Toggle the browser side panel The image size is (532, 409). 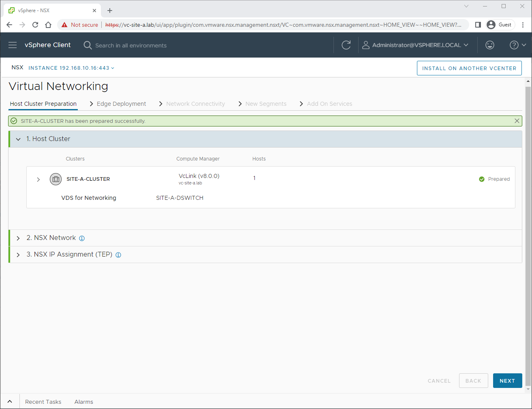pos(478,25)
